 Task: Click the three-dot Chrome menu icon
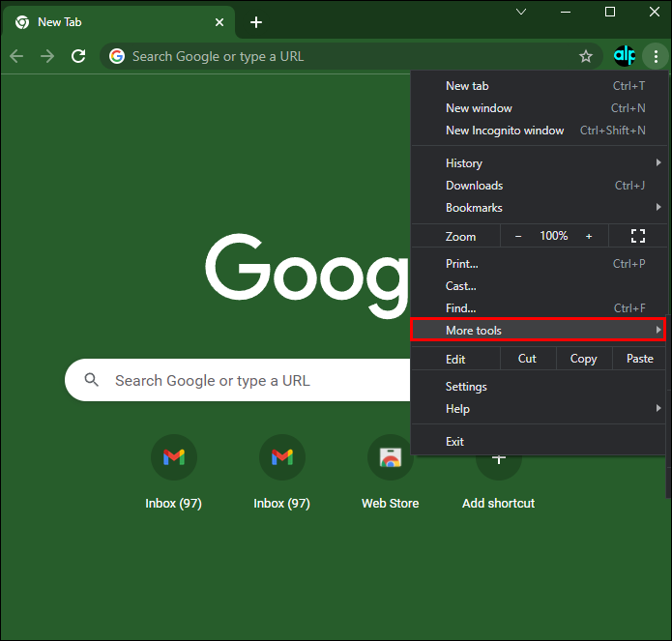pyautogui.click(x=656, y=56)
